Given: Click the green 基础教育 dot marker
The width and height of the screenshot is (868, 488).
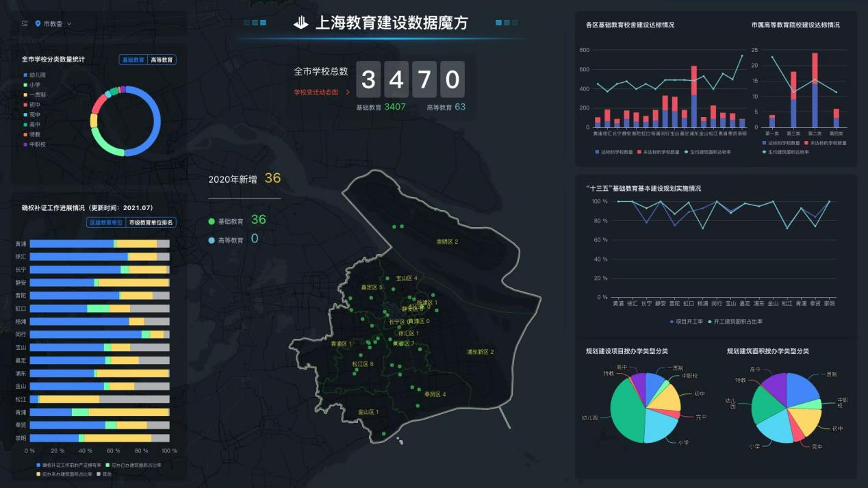Looking at the screenshot, I should pos(212,221).
